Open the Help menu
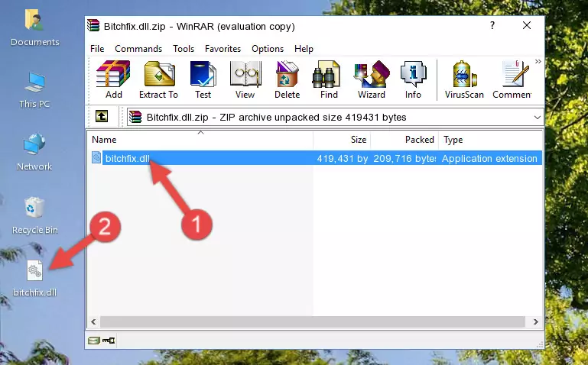The height and width of the screenshot is (365, 588). point(304,49)
